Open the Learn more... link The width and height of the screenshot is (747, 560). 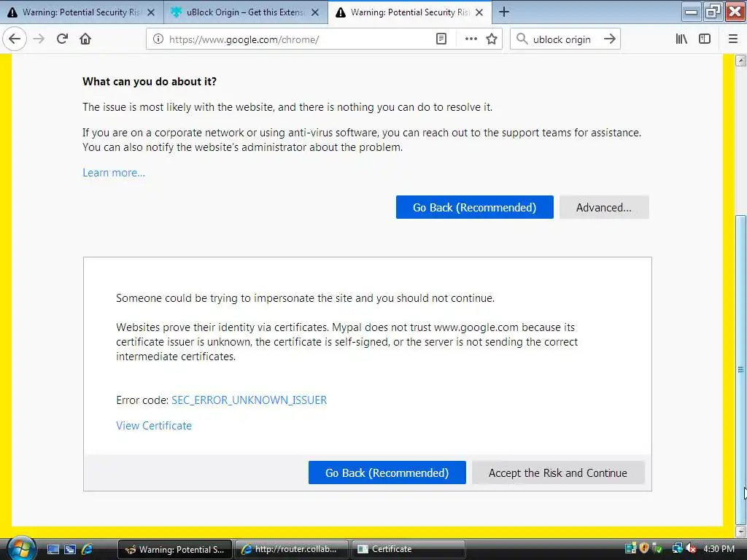coord(114,173)
